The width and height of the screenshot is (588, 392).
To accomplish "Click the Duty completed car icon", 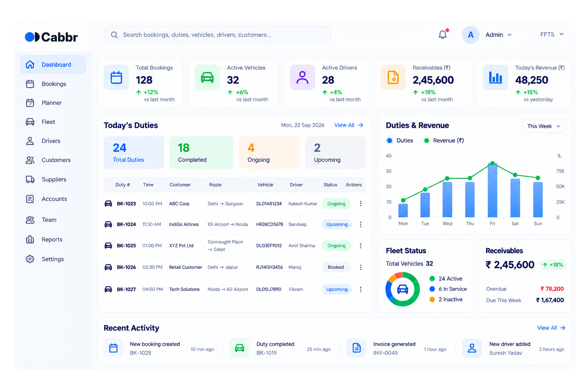I will 240,348.
